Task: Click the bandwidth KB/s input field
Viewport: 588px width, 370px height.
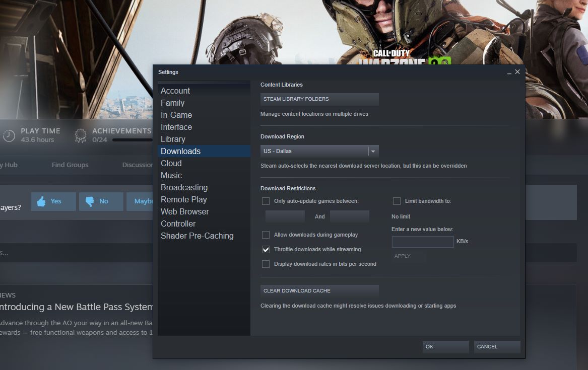Action: coord(423,242)
